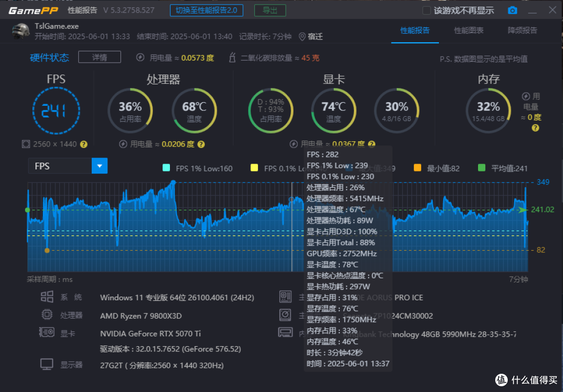563x392 pixels.
Task: Click the 驱动版本 32.0.15.7652 driver text
Action: click(170, 349)
